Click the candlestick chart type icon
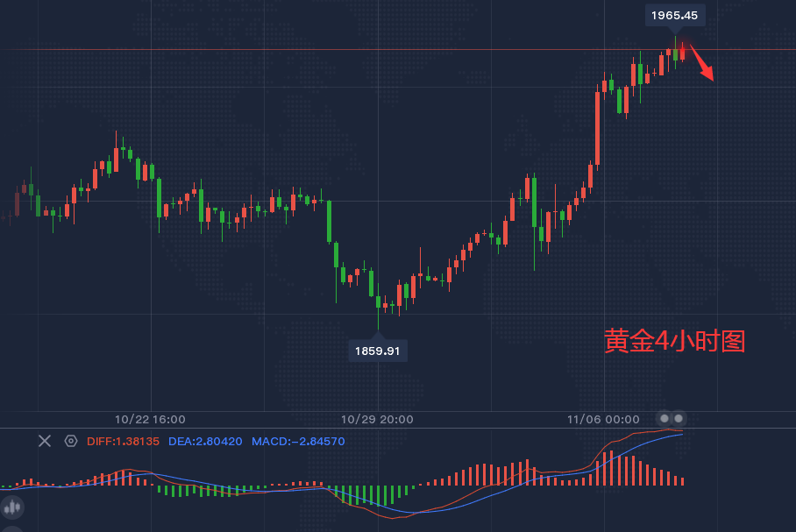Image resolution: width=796 pixels, height=532 pixels. 12,507
